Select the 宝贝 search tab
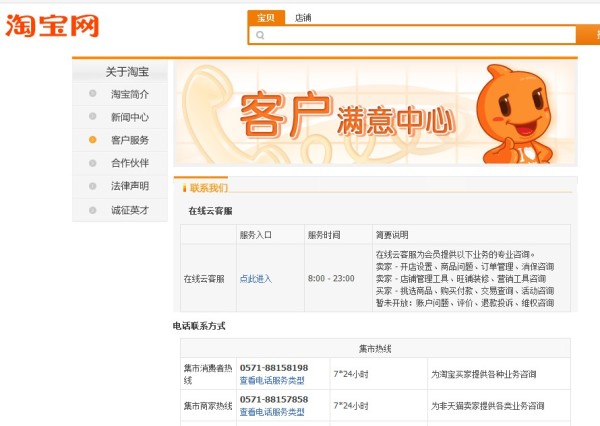The image size is (600, 426). [x=266, y=18]
